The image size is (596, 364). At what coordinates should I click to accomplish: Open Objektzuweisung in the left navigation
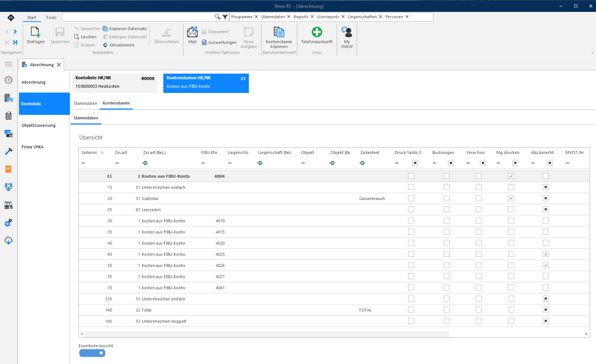click(44, 125)
